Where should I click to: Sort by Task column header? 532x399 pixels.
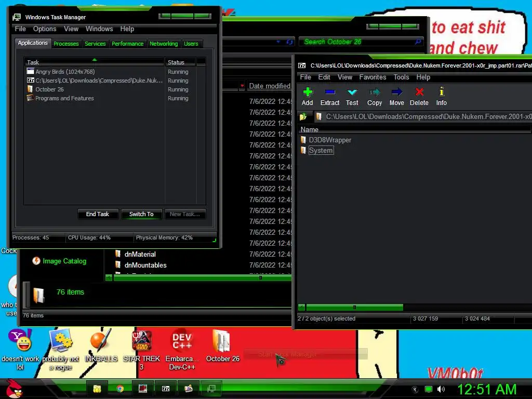click(x=95, y=62)
